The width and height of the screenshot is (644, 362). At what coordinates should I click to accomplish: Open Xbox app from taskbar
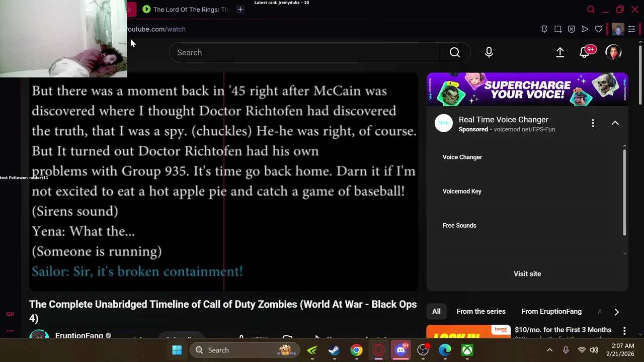point(467,350)
